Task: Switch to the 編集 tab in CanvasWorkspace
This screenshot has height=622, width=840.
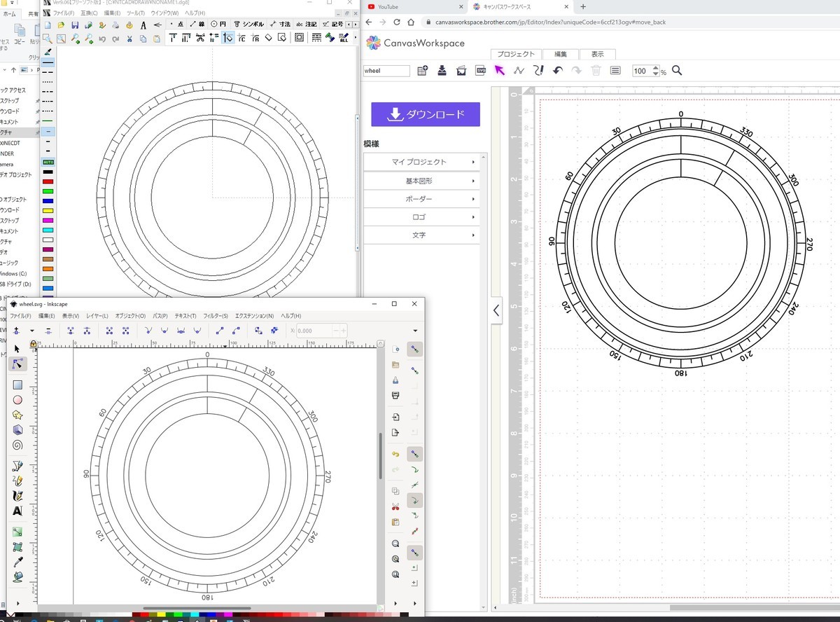Action: pyautogui.click(x=561, y=54)
